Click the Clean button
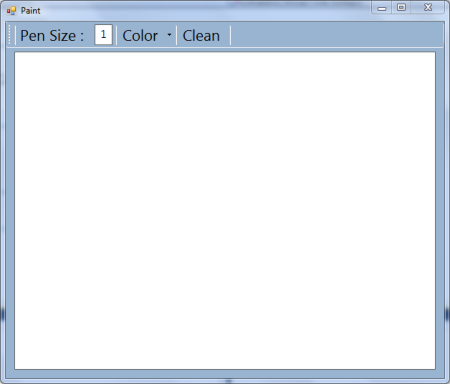The image size is (450, 384). coord(201,35)
